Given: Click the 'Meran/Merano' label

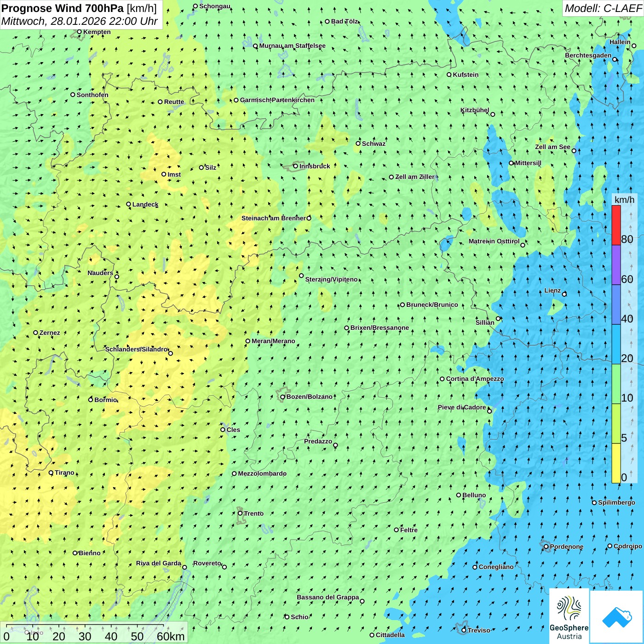Looking at the screenshot, I should (x=273, y=341).
